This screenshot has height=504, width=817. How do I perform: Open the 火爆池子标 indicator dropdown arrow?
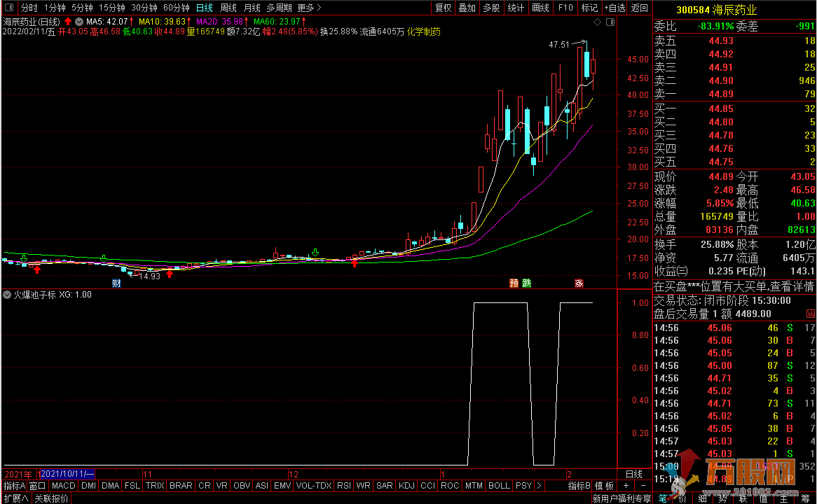8,295
